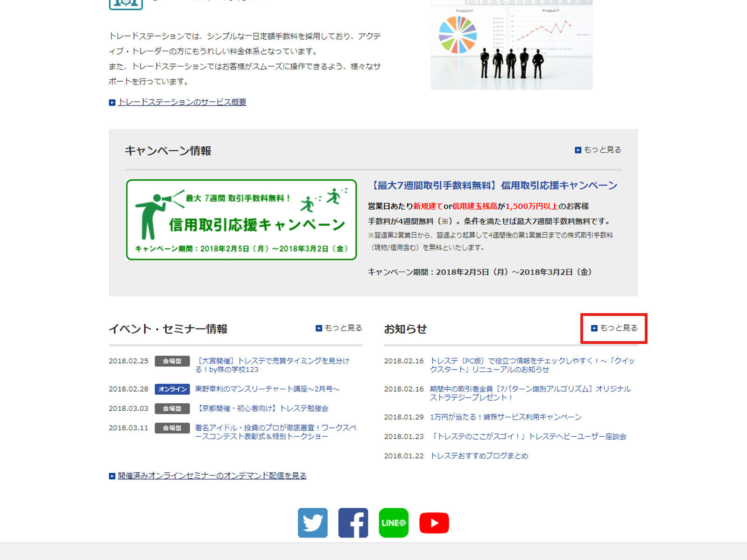Viewport: 747px width, 560px height.
Task: Open 開催済みオンラインセミナーのオンデマンド配信を見る link
Action: (x=212, y=476)
